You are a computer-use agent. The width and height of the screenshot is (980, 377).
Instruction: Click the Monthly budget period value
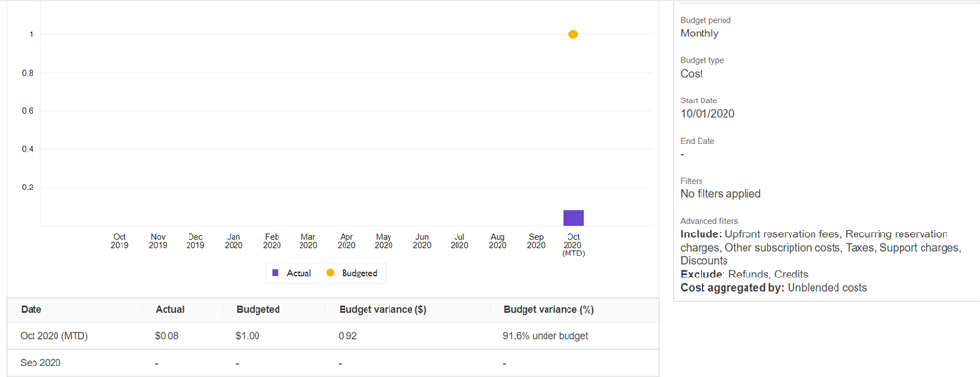click(700, 33)
